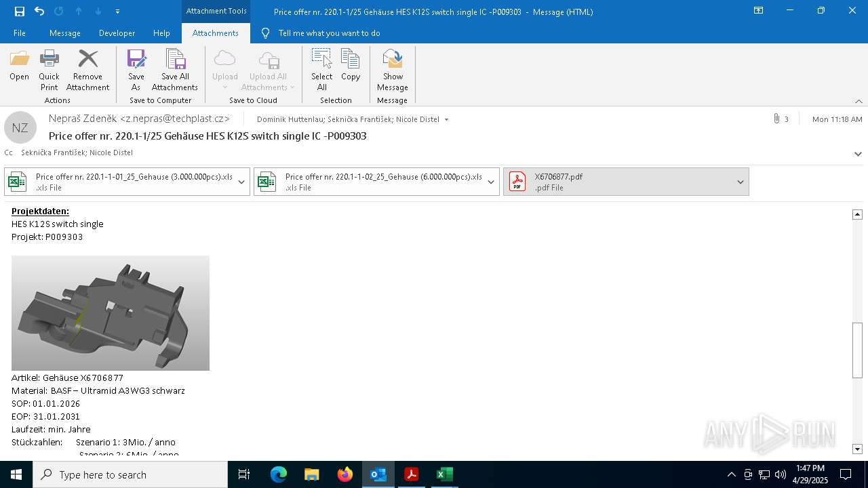The height and width of the screenshot is (488, 868).
Task: Click the paperclip attachments count icon
Action: [x=776, y=119]
